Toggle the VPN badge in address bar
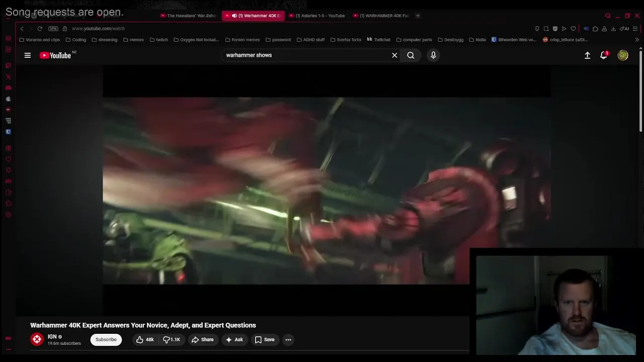This screenshot has height=362, width=644. click(x=53, y=29)
